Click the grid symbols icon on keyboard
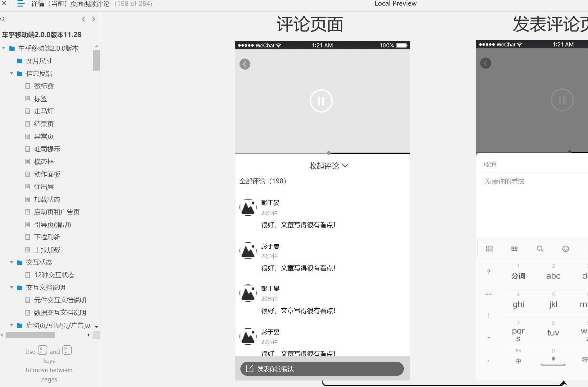Screen dimensions: 588x387 [x=490, y=249]
